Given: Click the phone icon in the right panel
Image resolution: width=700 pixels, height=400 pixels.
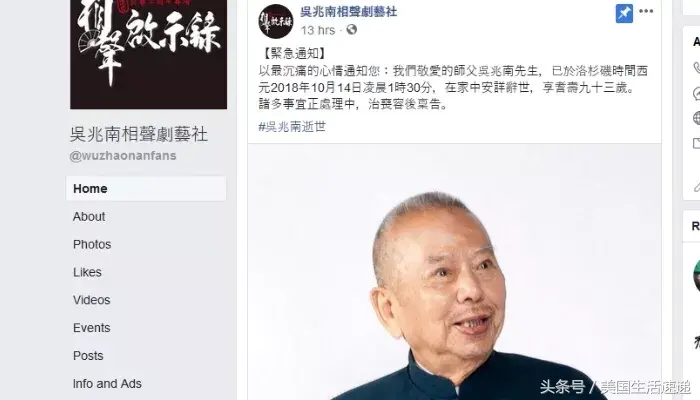Looking at the screenshot, I should [697, 68].
